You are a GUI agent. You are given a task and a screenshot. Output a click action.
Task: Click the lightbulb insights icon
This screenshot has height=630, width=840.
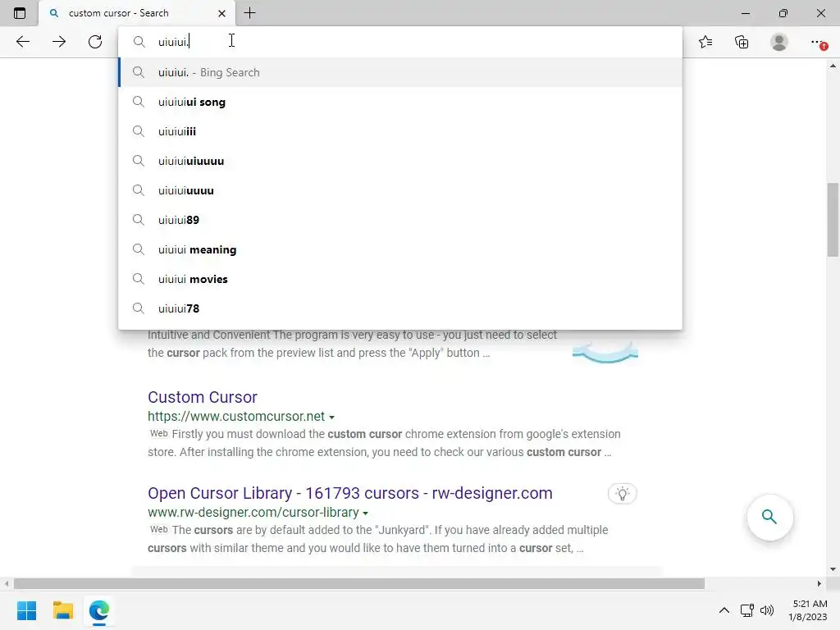point(623,493)
